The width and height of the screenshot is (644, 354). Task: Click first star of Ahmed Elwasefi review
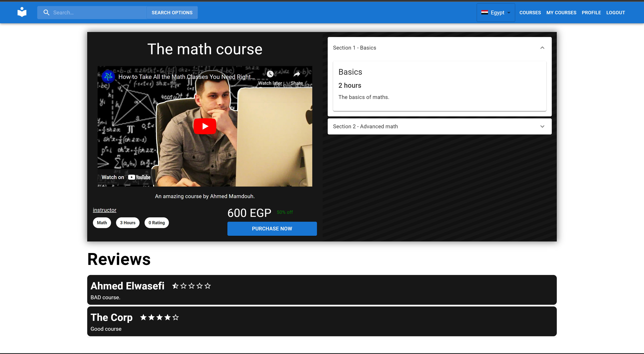175,286
